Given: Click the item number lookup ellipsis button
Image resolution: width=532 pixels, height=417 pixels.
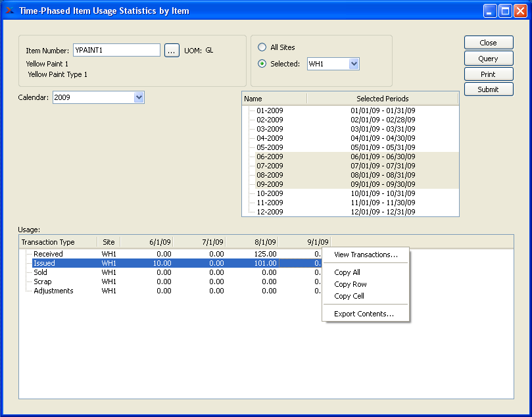Looking at the screenshot, I should click(172, 51).
